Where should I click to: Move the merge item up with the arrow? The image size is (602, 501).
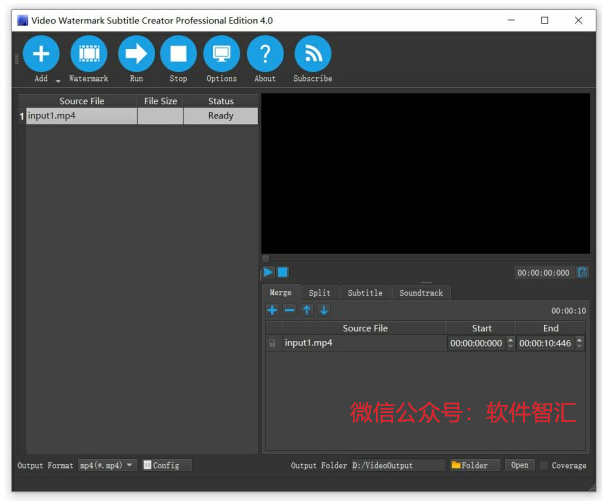307,310
